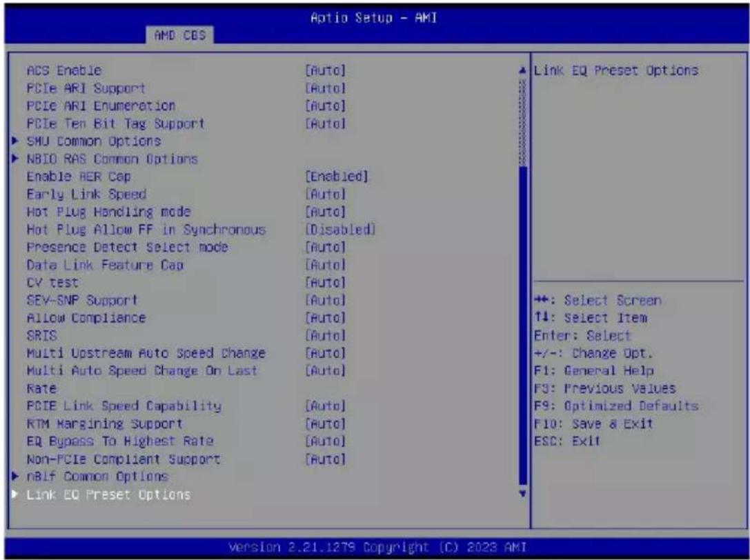Change the PCIE Link Speed Capability value
The width and height of the screenshot is (750, 560).
[325, 406]
